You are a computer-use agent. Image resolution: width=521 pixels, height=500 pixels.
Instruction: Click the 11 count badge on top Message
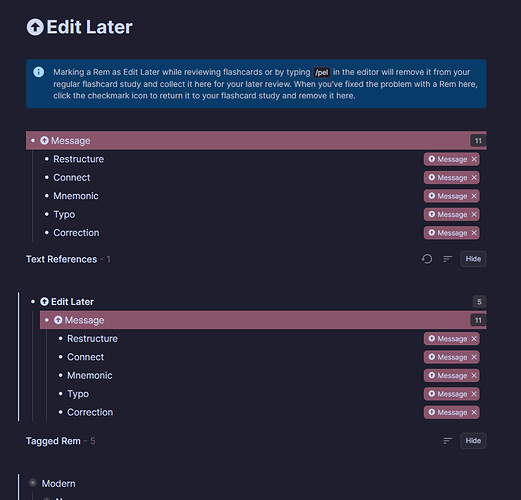click(478, 141)
